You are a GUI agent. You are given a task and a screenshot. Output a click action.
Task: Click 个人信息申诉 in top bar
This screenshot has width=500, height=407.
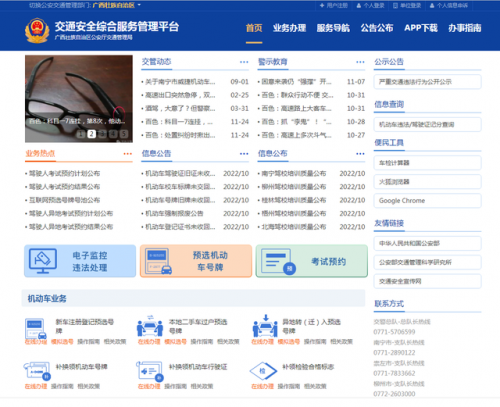click(x=449, y=6)
